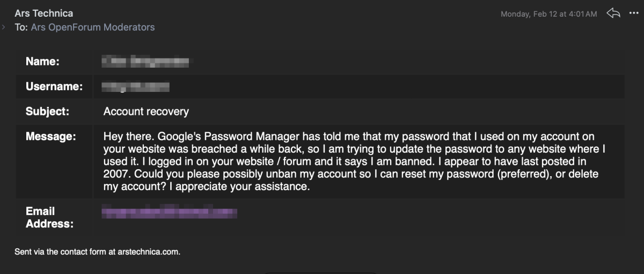644x274 pixels.
Task: Expand header details with the left chevron
Action: (x=4, y=27)
